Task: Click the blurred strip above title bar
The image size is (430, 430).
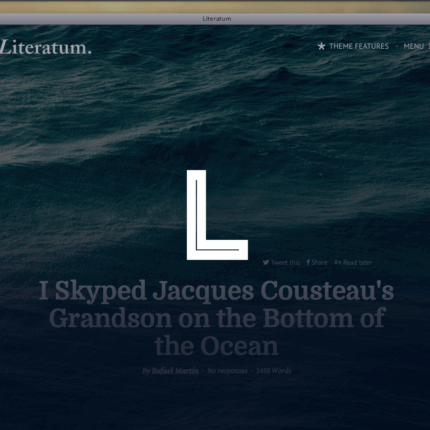Action: click(215, 7)
